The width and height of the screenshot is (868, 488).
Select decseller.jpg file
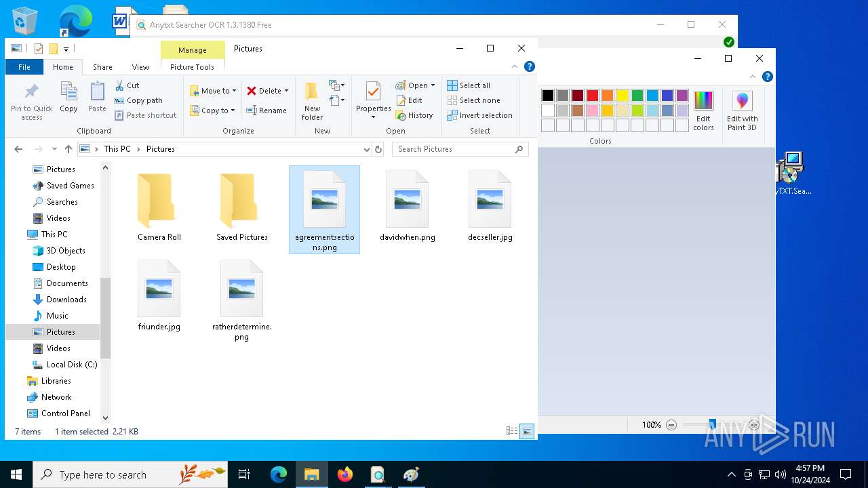pyautogui.click(x=490, y=207)
